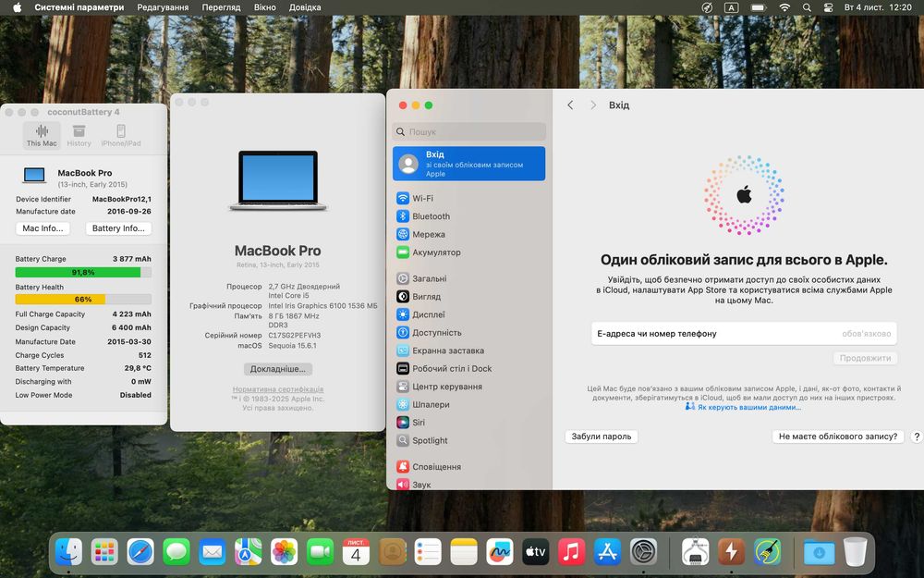
Task: Open Wi-Fi status in menu bar
Action: click(784, 7)
